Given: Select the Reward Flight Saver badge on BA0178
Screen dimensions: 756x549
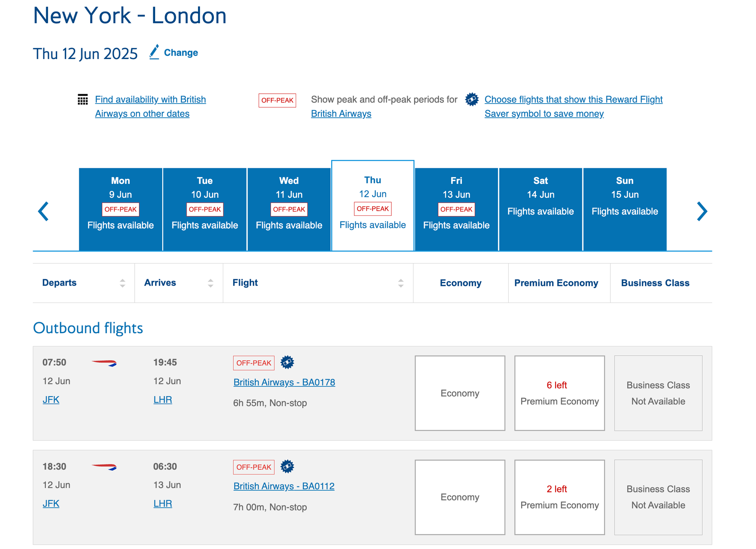Looking at the screenshot, I should (x=287, y=362).
